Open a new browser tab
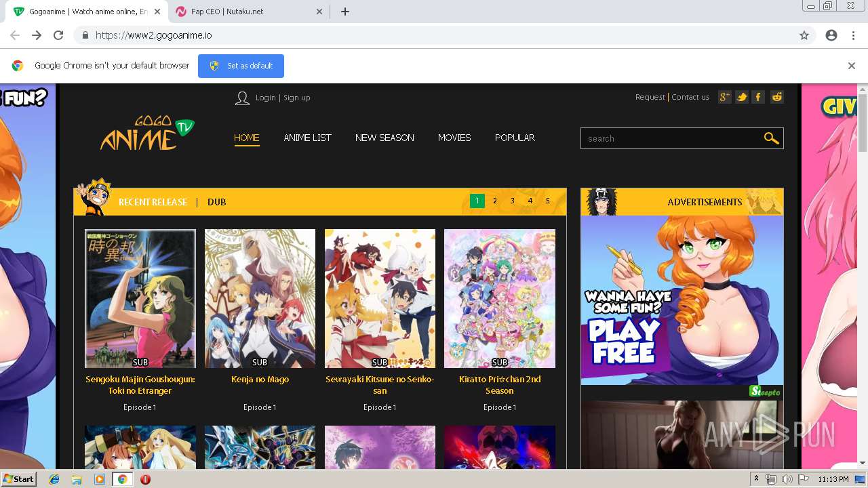Viewport: 868px width, 488px height. [x=345, y=12]
